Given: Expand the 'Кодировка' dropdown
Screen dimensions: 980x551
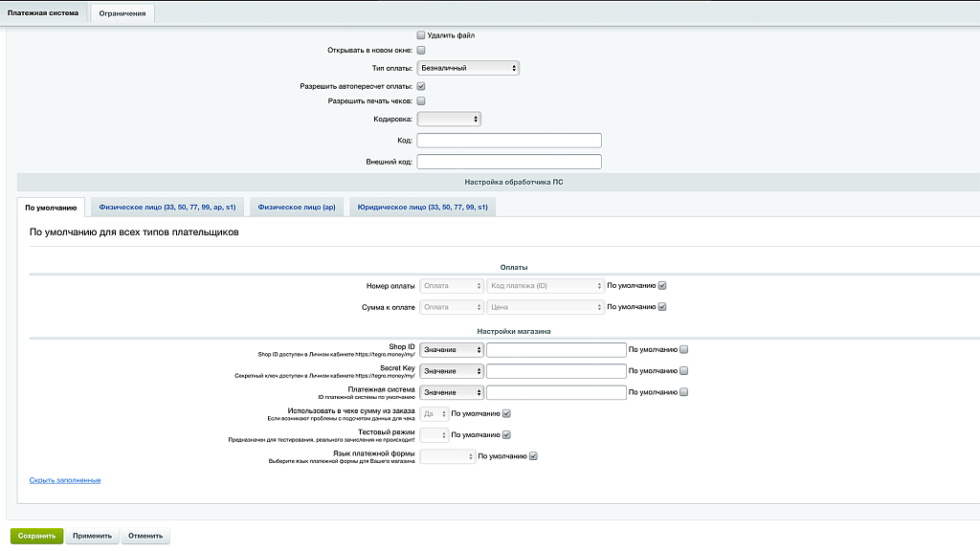Looking at the screenshot, I should point(449,119).
